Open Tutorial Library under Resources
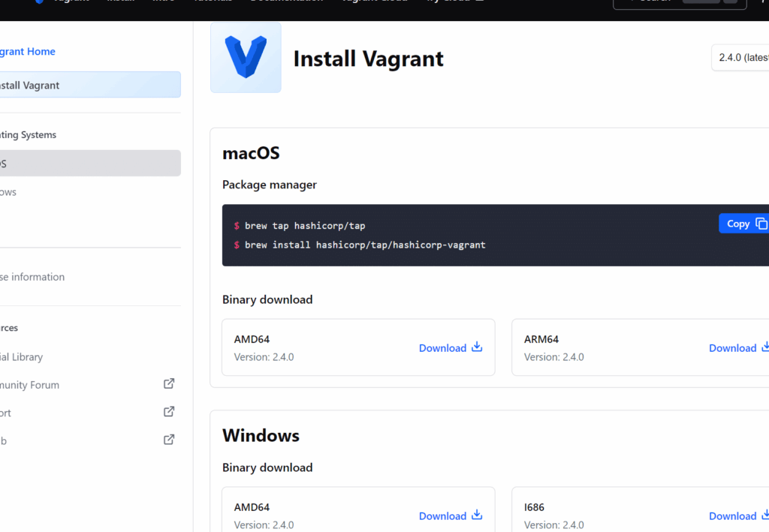Viewport: 769px width, 532px height. pyautogui.click(x=23, y=357)
